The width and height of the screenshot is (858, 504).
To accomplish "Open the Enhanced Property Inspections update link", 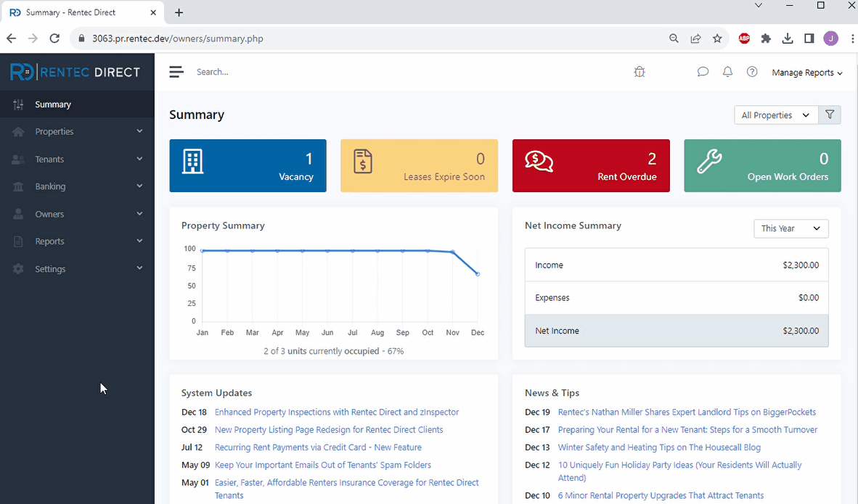I will point(337,412).
